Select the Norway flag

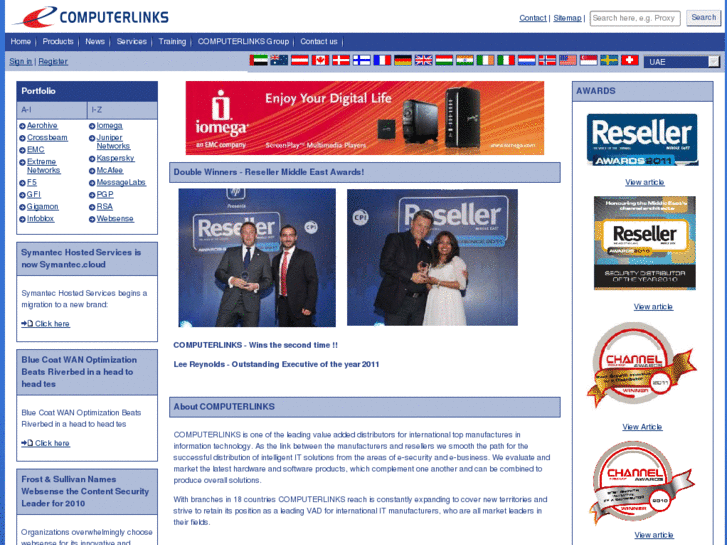(547, 60)
